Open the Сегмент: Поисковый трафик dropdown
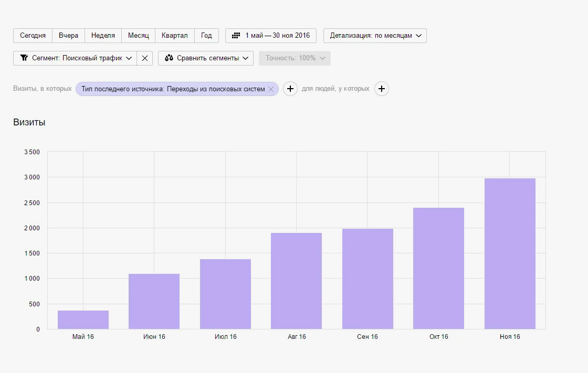Viewport: 588px width, 373px height. click(75, 58)
